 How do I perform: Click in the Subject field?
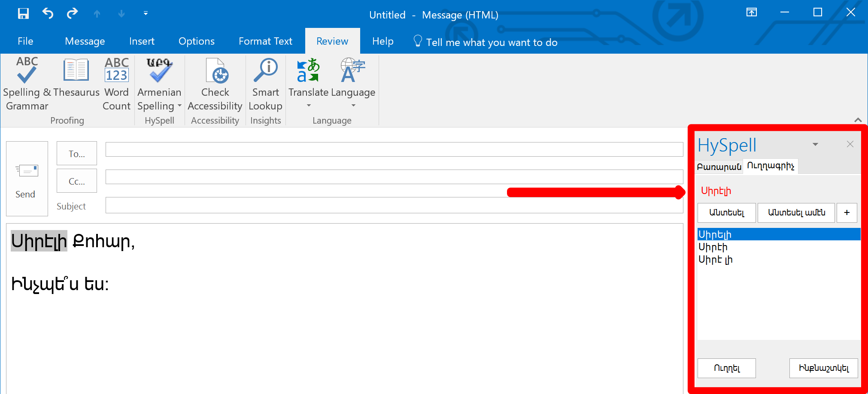(394, 205)
